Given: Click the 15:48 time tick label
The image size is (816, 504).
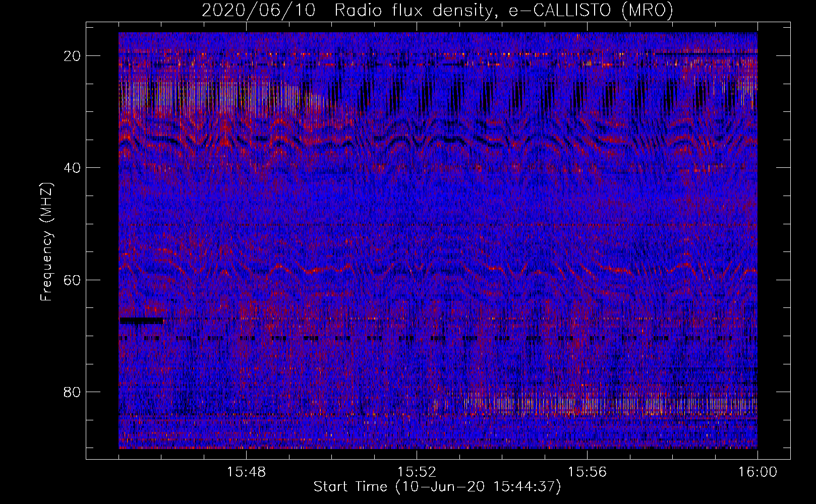Looking at the screenshot, I should (246, 472).
